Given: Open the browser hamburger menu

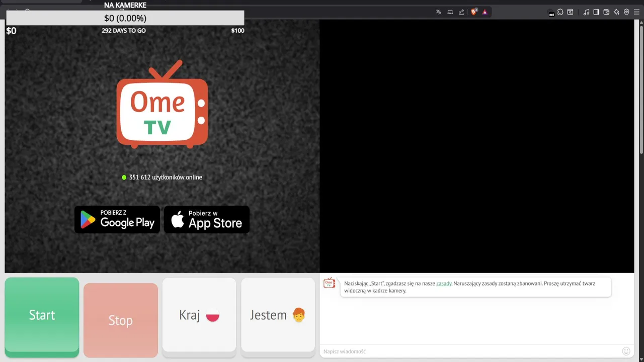Looking at the screenshot, I should (x=636, y=12).
